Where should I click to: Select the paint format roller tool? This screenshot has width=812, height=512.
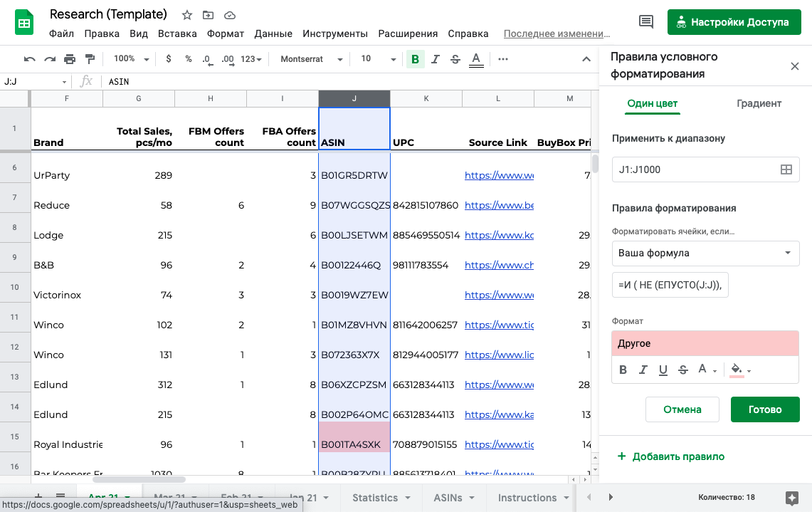click(x=90, y=59)
